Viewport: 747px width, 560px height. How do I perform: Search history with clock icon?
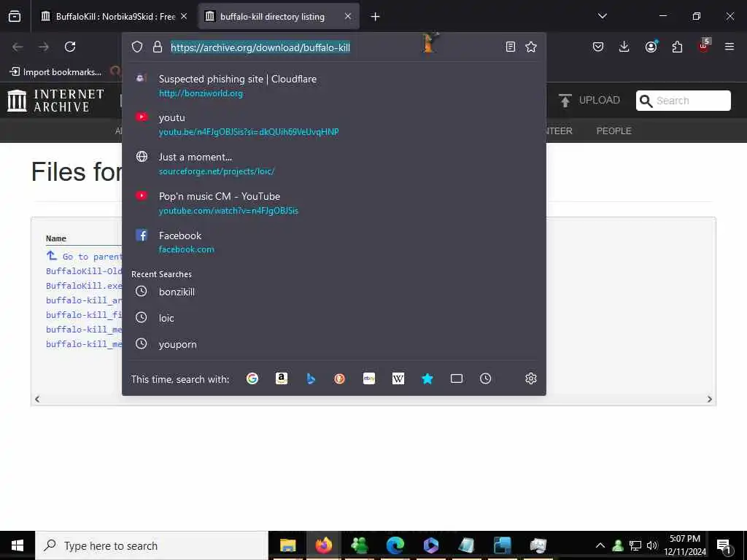click(485, 378)
